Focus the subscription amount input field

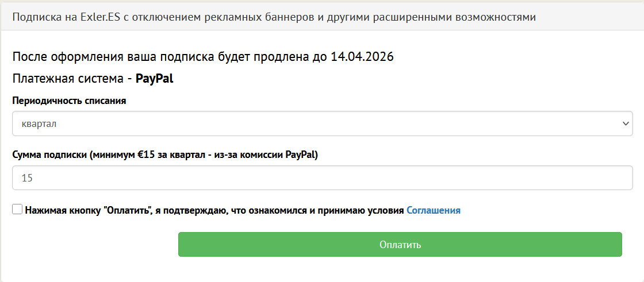(322, 178)
